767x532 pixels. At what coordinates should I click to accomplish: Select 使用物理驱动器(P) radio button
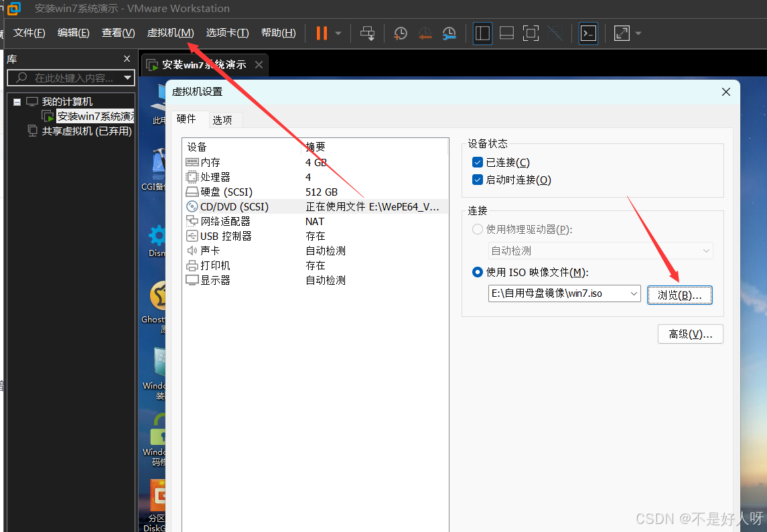(478, 229)
